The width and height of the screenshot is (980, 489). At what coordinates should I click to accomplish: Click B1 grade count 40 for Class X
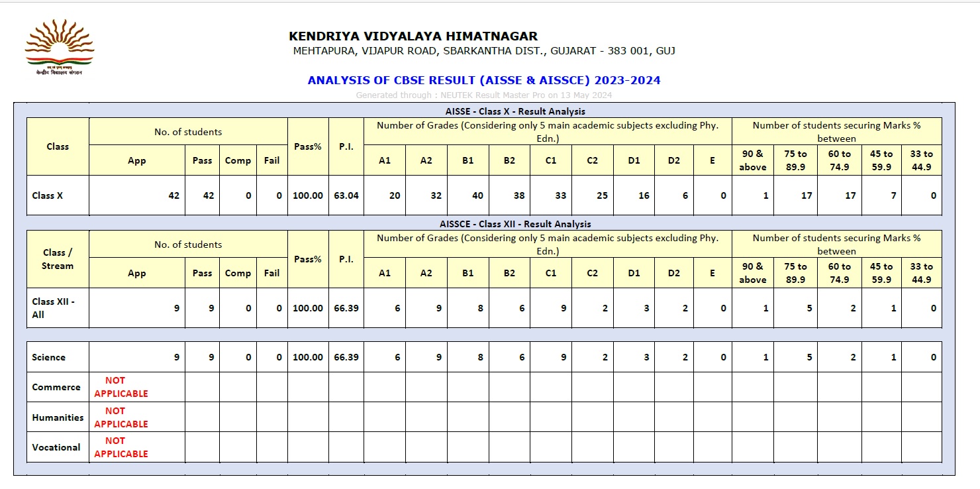(477, 195)
